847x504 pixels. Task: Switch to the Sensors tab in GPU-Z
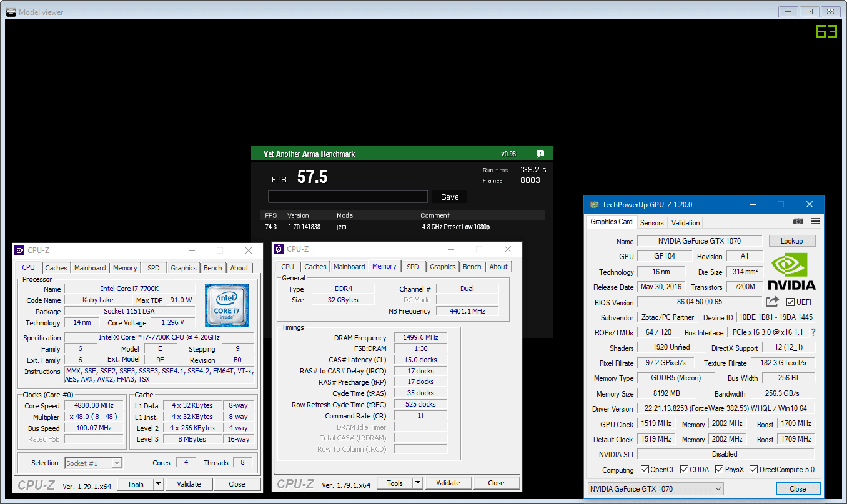tap(652, 222)
